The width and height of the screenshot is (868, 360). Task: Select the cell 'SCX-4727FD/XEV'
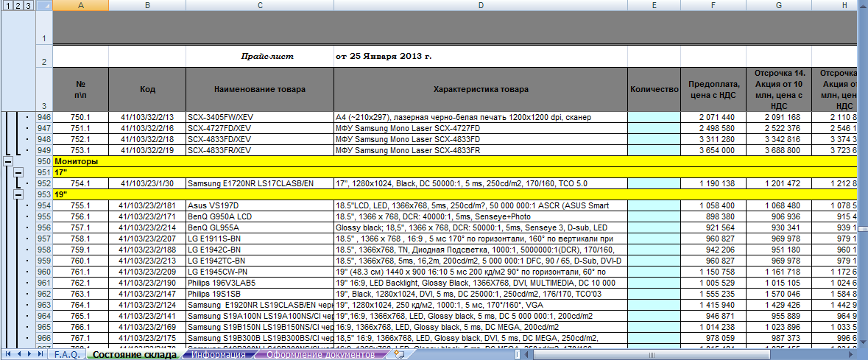tap(260, 129)
